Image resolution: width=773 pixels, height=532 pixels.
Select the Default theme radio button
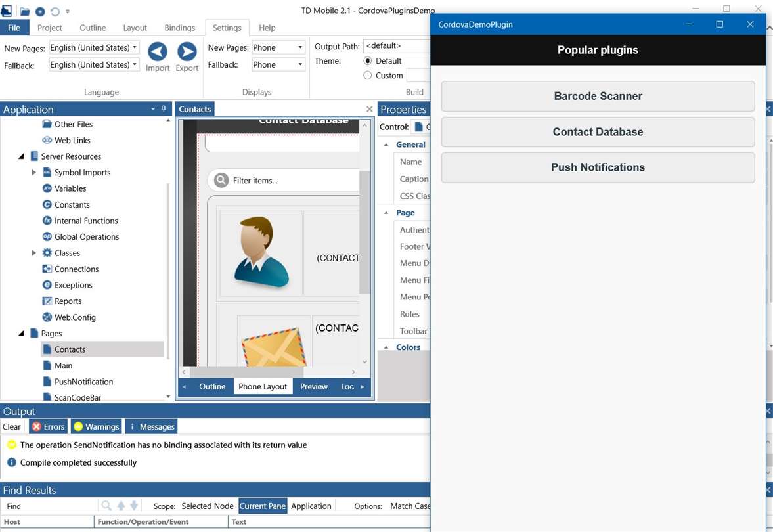(x=367, y=60)
